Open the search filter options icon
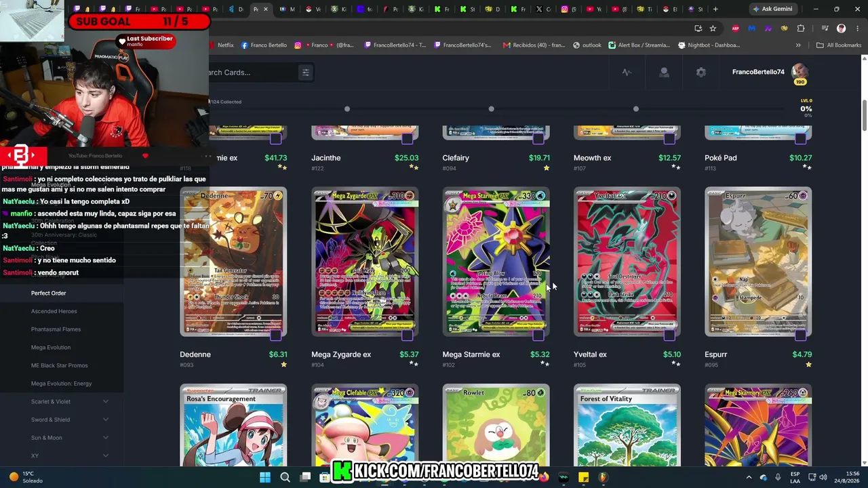 click(x=305, y=73)
